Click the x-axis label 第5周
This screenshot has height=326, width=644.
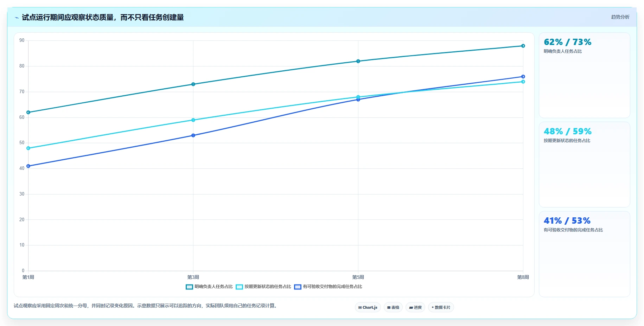[x=358, y=277]
